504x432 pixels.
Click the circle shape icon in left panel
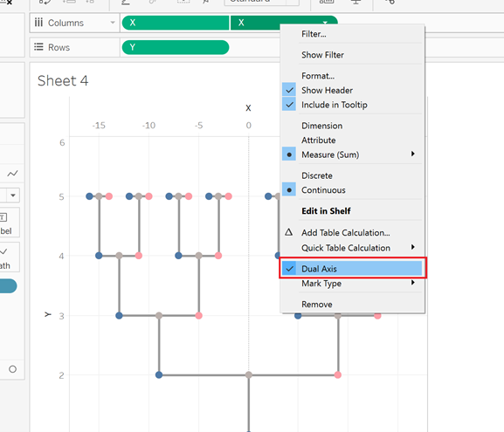[12, 369]
